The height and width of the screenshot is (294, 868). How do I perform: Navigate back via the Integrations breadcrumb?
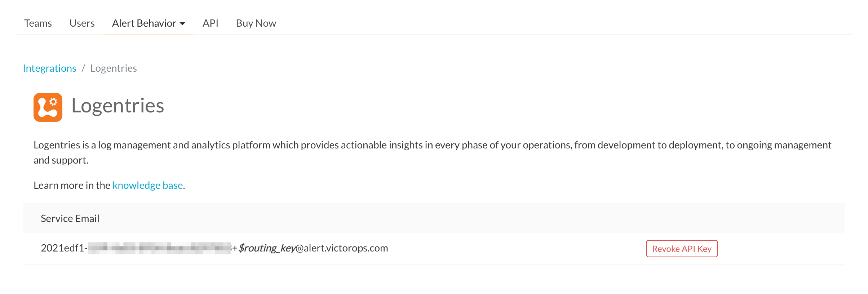point(49,68)
